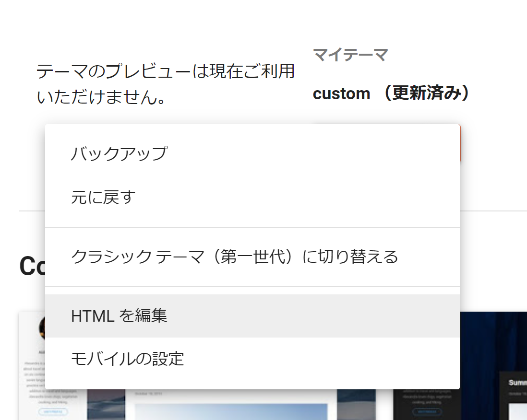Open HTML を編集 menu item

[x=252, y=316]
